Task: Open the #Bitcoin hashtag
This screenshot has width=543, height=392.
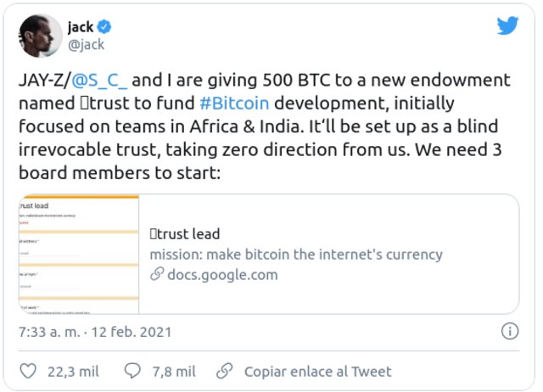Action: click(235, 104)
